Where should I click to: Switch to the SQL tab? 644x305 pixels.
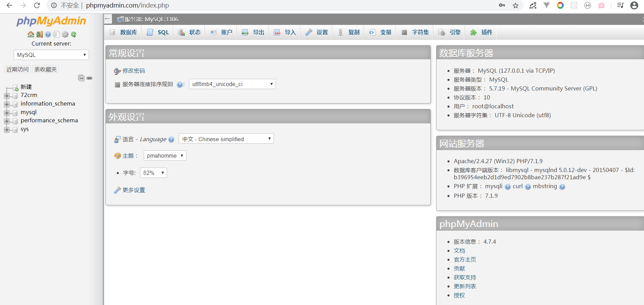coord(157,32)
